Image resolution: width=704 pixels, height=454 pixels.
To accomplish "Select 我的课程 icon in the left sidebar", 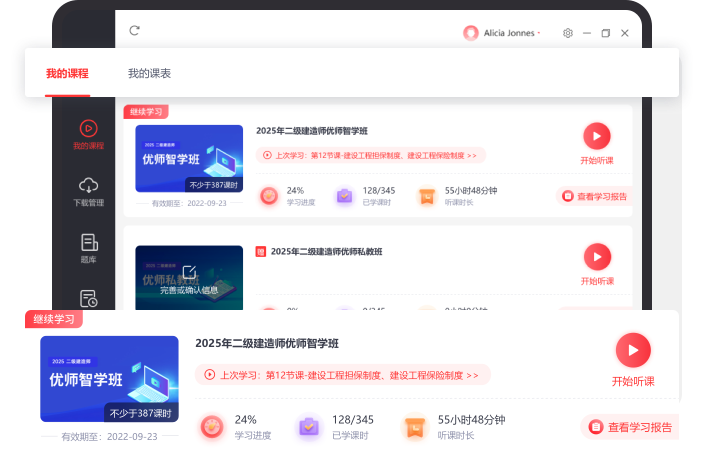I will click(x=88, y=128).
